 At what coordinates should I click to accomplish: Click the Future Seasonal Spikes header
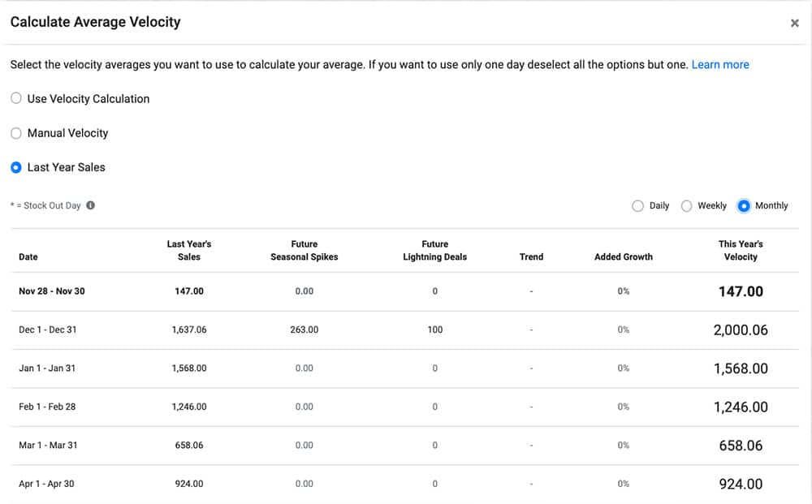[x=304, y=250]
